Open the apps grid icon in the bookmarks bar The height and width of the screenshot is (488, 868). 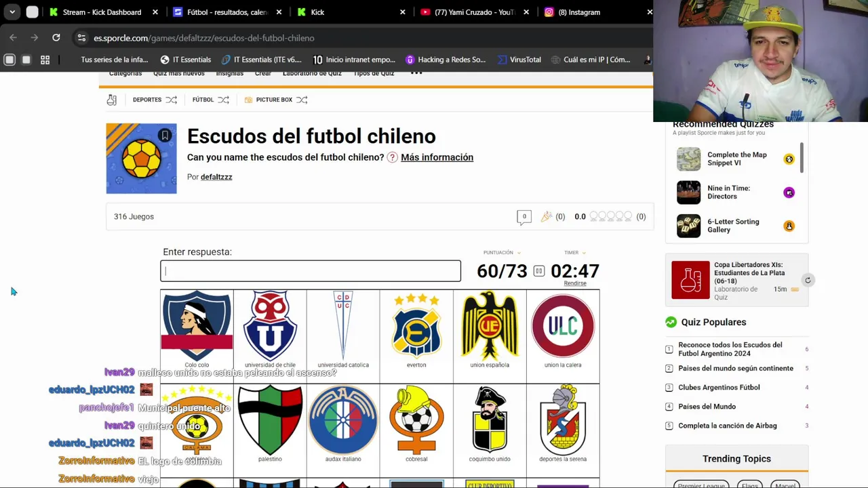coord(45,60)
